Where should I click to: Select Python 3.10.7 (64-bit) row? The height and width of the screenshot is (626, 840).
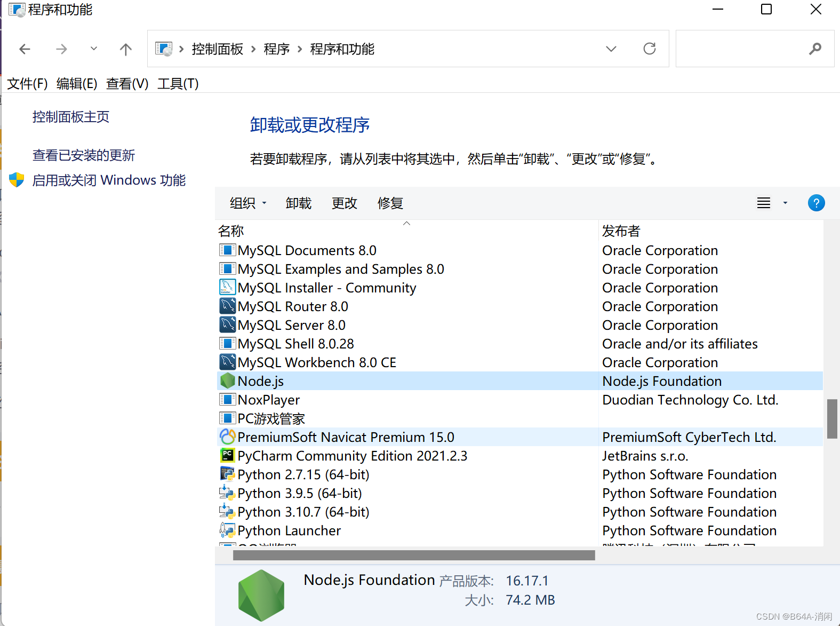click(520, 512)
